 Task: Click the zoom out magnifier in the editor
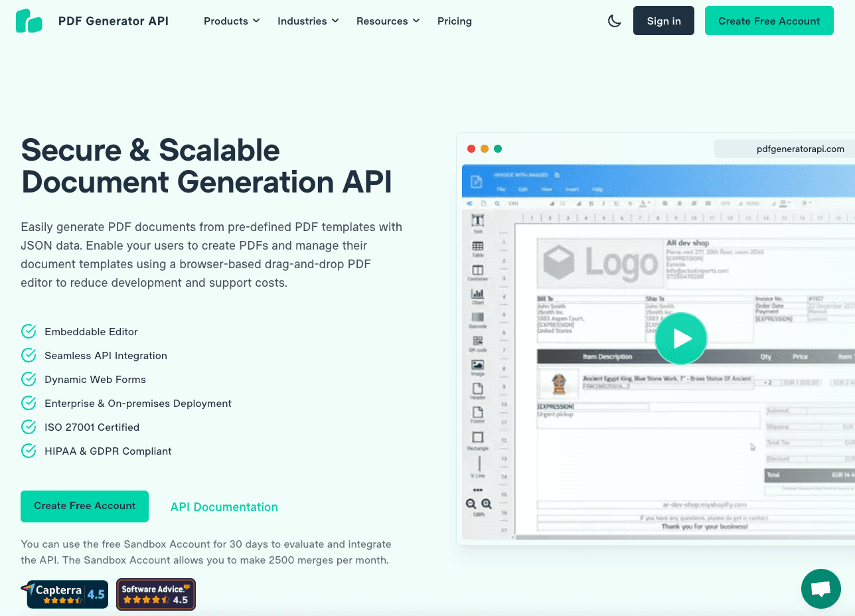click(x=472, y=502)
